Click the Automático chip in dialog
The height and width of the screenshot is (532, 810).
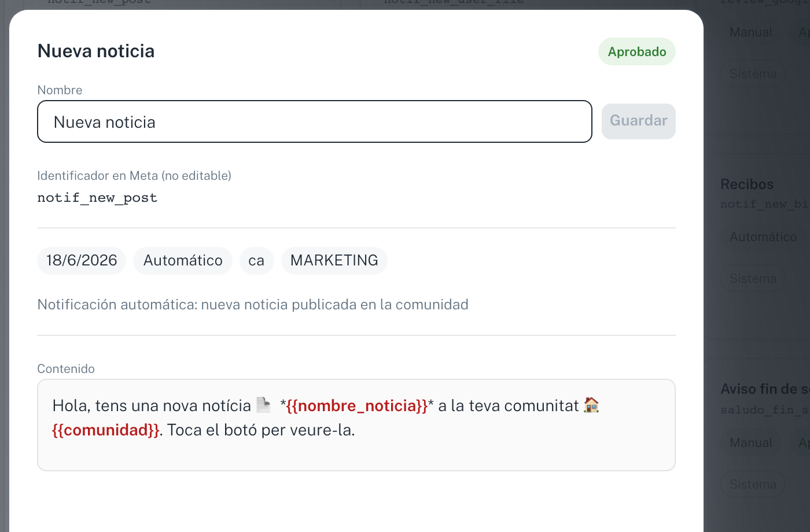point(183,260)
